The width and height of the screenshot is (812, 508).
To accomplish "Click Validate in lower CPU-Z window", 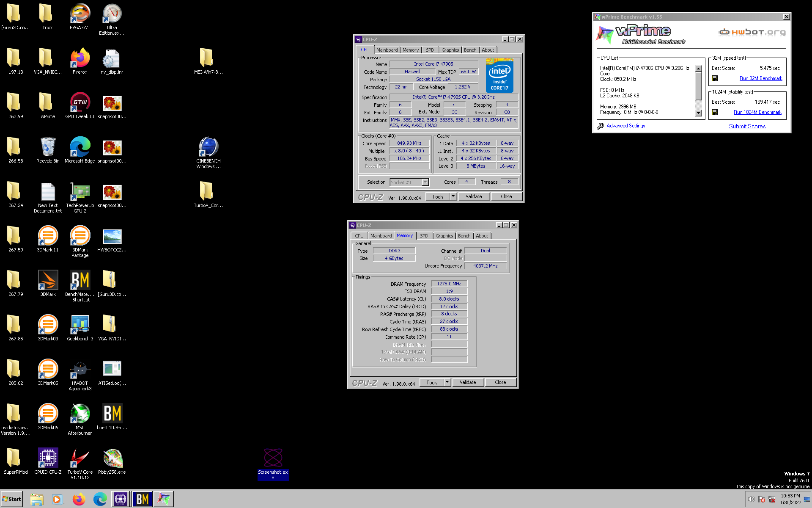I will (x=468, y=382).
